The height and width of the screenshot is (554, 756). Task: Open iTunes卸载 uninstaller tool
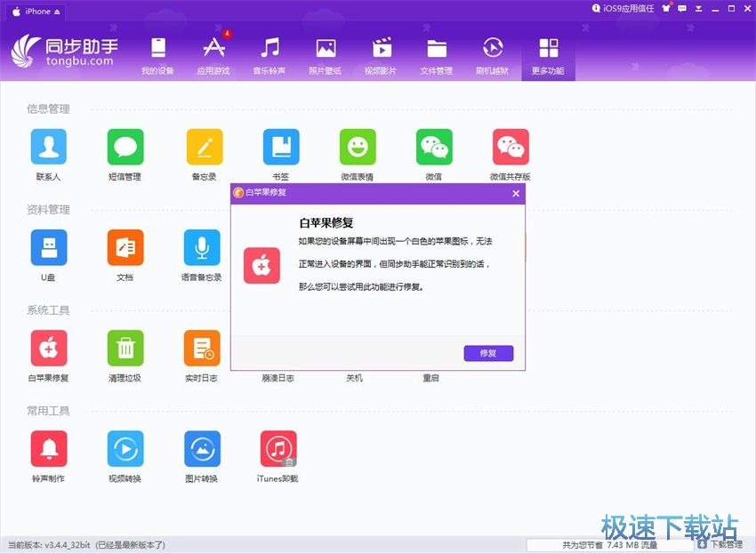278,448
